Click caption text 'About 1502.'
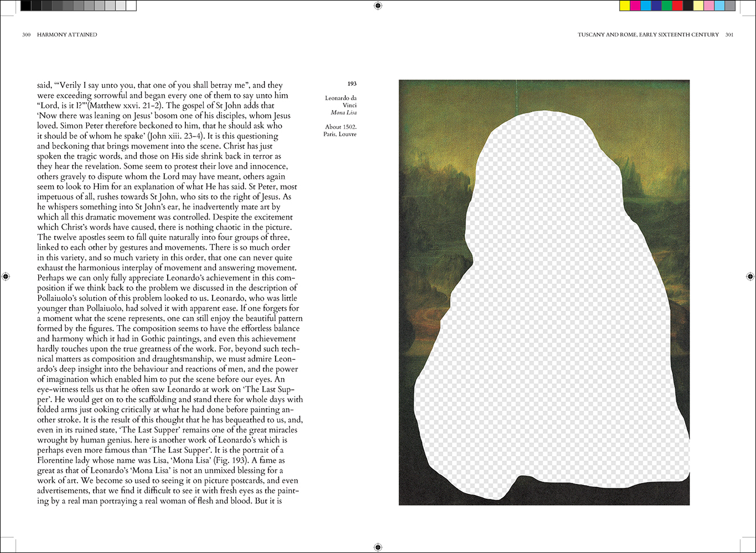The height and width of the screenshot is (553, 756). pos(341,127)
